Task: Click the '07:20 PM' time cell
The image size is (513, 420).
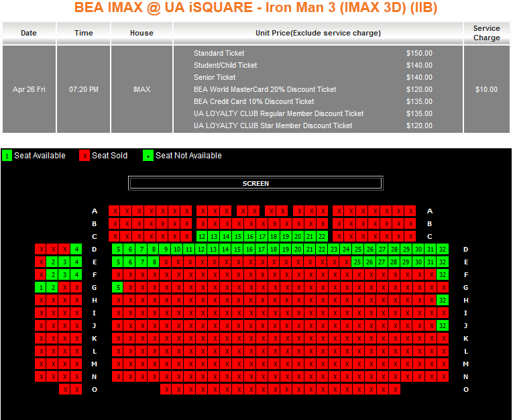Action: [x=83, y=89]
